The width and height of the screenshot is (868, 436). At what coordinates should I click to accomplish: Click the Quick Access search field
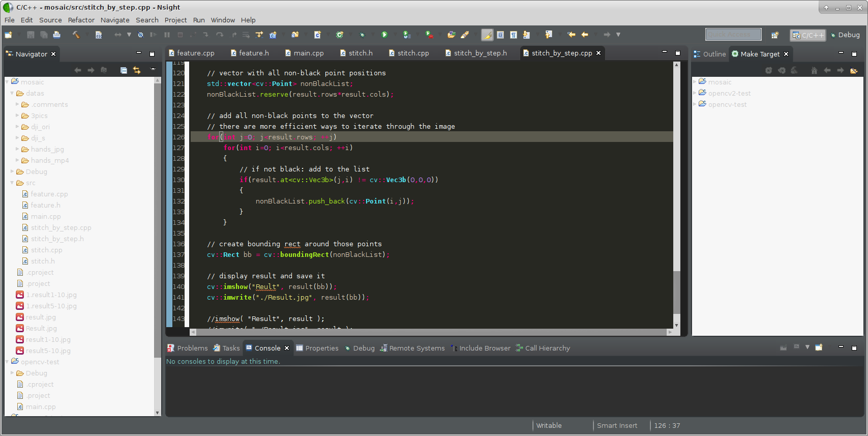coord(733,35)
